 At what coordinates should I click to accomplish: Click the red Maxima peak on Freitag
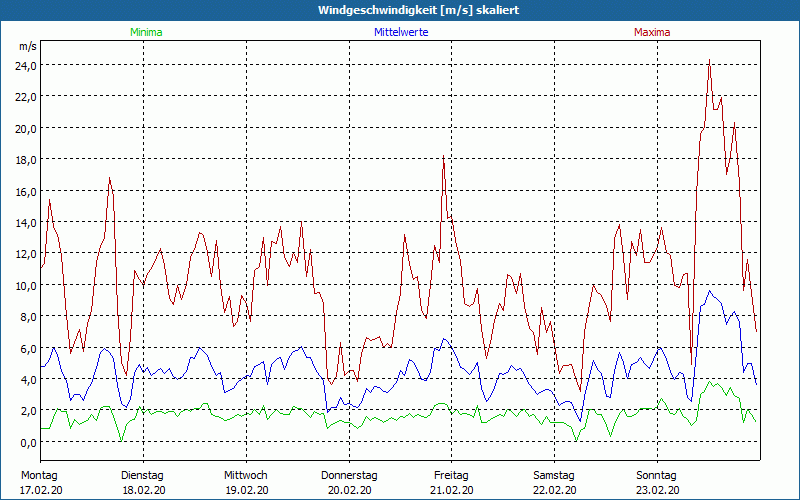pyautogui.click(x=443, y=156)
